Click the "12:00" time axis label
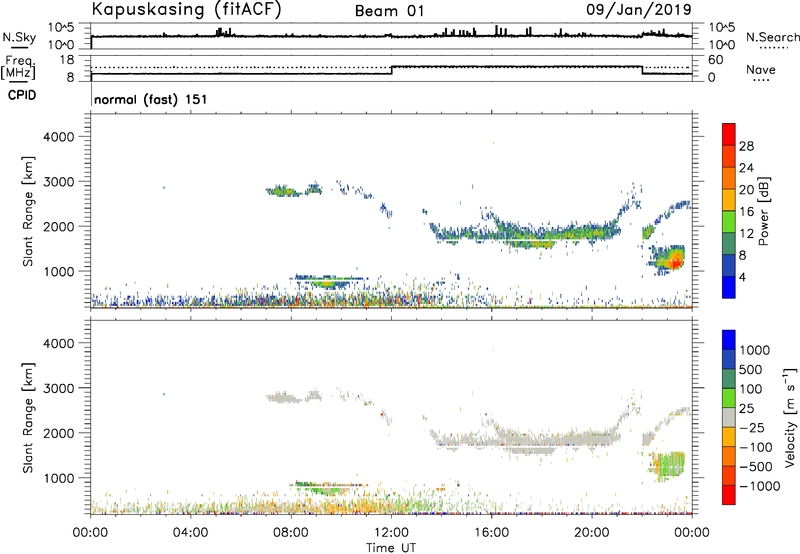 (391, 533)
